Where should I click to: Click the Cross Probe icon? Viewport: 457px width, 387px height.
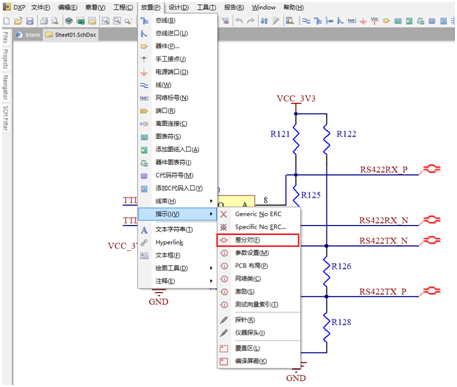point(276,21)
